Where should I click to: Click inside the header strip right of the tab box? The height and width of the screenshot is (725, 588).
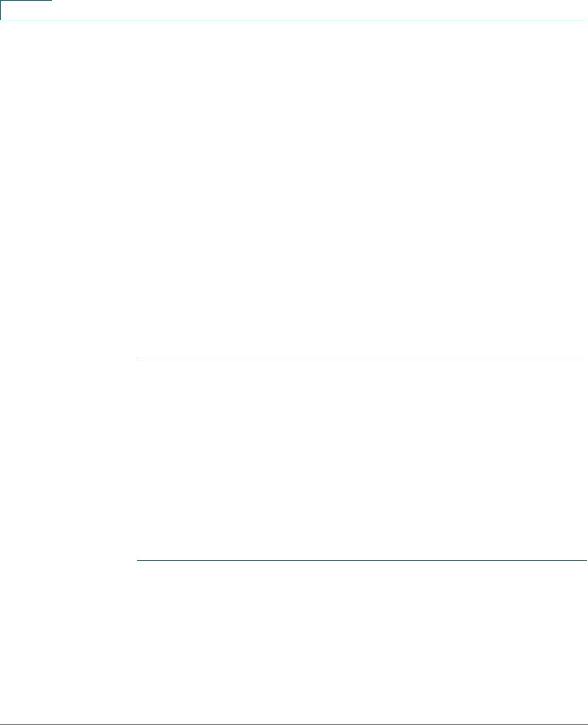pos(320,10)
